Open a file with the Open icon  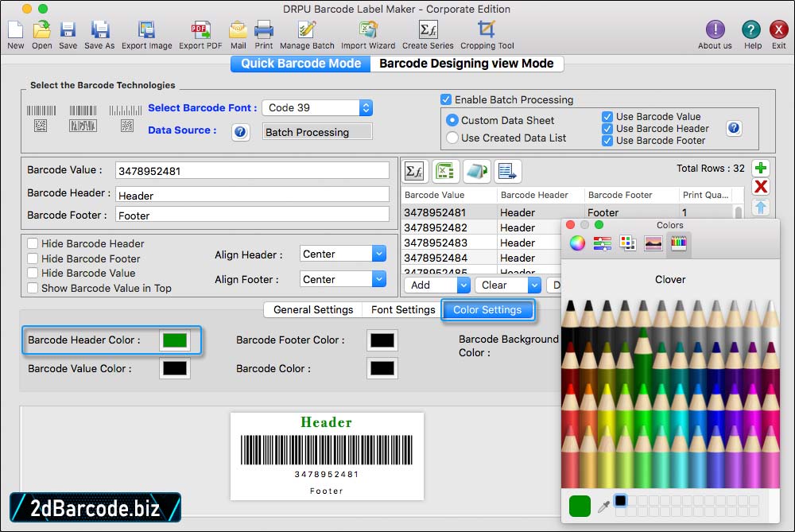click(41, 34)
